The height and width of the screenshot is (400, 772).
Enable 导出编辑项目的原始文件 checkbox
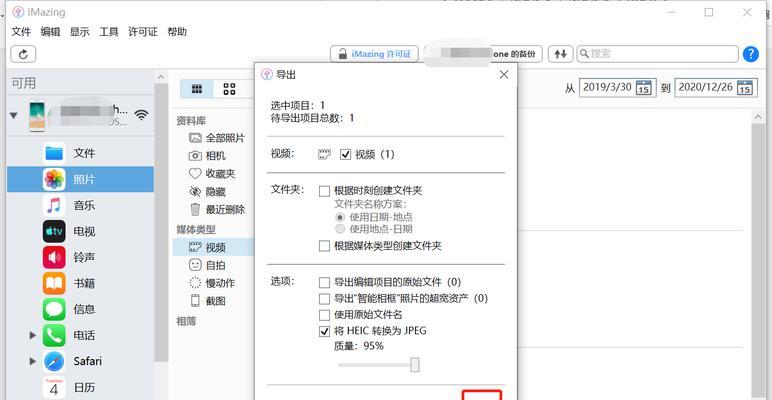click(x=324, y=282)
